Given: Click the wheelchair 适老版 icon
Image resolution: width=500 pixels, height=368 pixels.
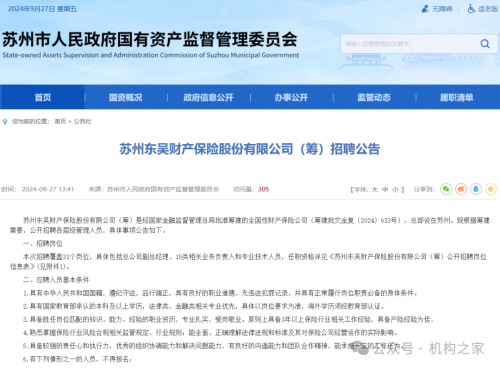Looking at the screenshot, I should pyautogui.click(x=471, y=9).
